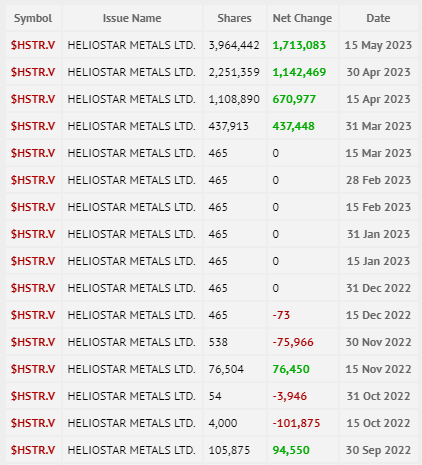This screenshot has height=465, width=422.
Task: Select the zero net change for 28 Feb 2023
Action: click(276, 180)
